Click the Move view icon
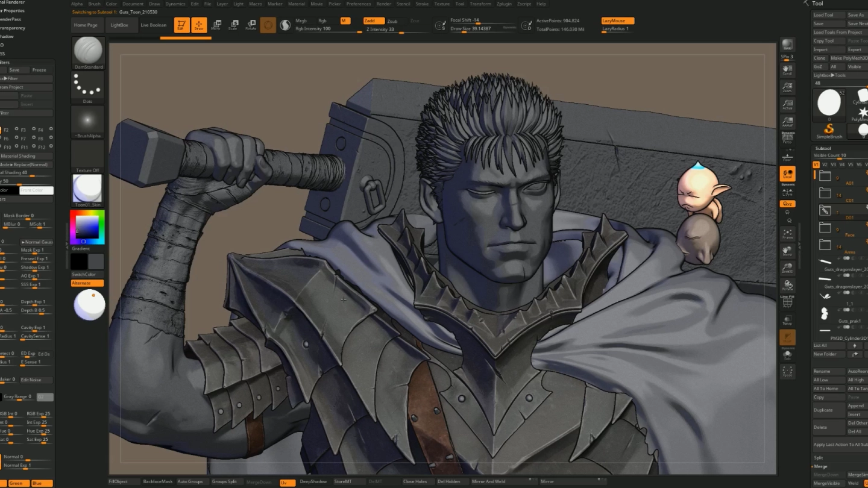 (787, 251)
